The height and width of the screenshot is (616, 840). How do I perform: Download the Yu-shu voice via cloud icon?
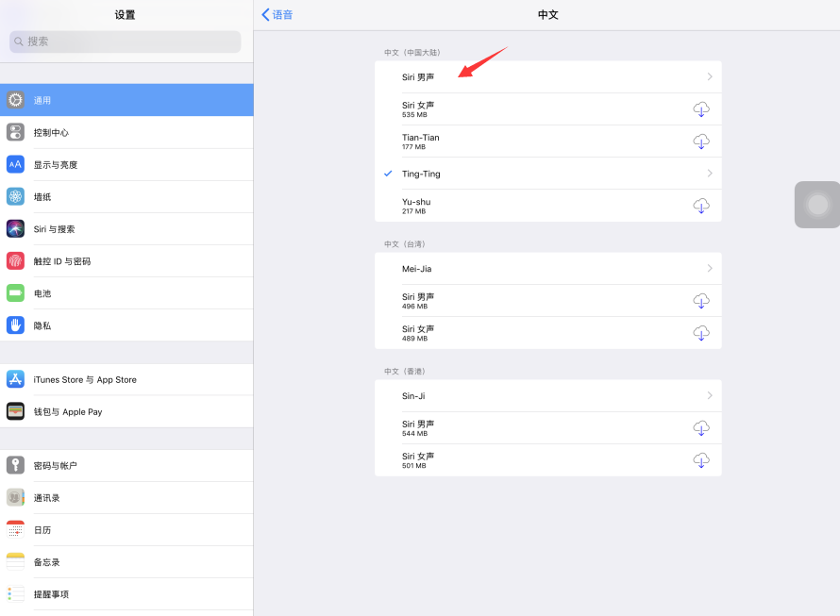[701, 206]
